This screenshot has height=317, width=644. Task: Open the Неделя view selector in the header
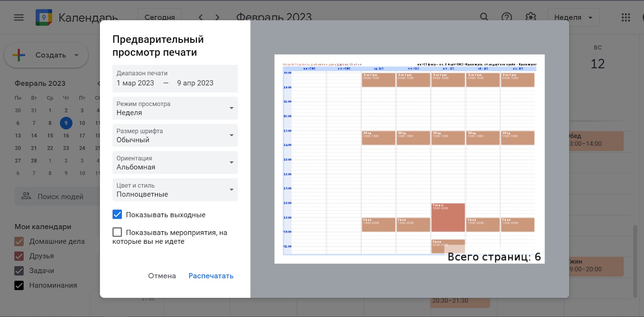573,17
